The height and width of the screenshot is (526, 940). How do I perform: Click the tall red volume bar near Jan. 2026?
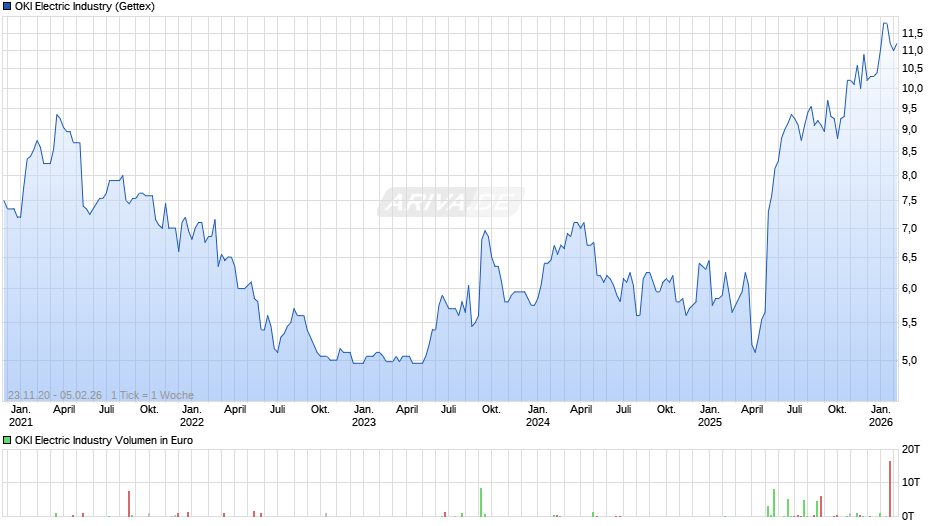pyautogui.click(x=890, y=489)
